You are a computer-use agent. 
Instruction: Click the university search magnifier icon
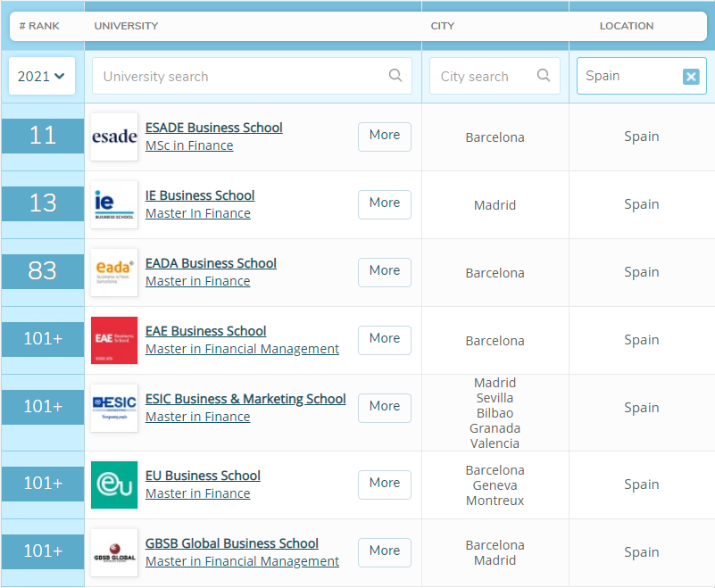tap(395, 75)
